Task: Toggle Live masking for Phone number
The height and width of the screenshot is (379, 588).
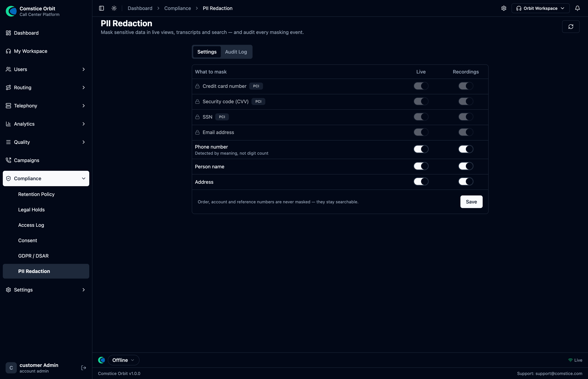Action: [421, 149]
